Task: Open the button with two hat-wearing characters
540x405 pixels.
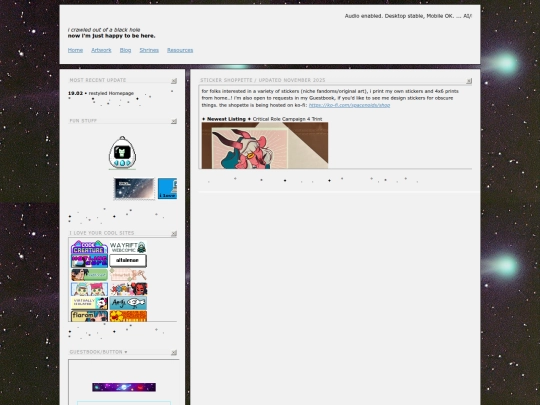Action: click(89, 289)
